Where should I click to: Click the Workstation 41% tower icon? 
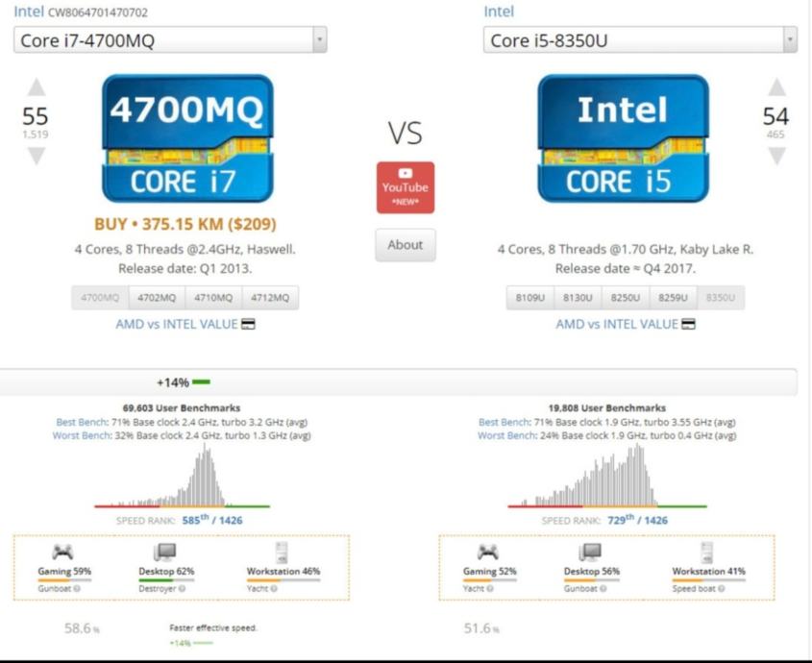[707, 552]
